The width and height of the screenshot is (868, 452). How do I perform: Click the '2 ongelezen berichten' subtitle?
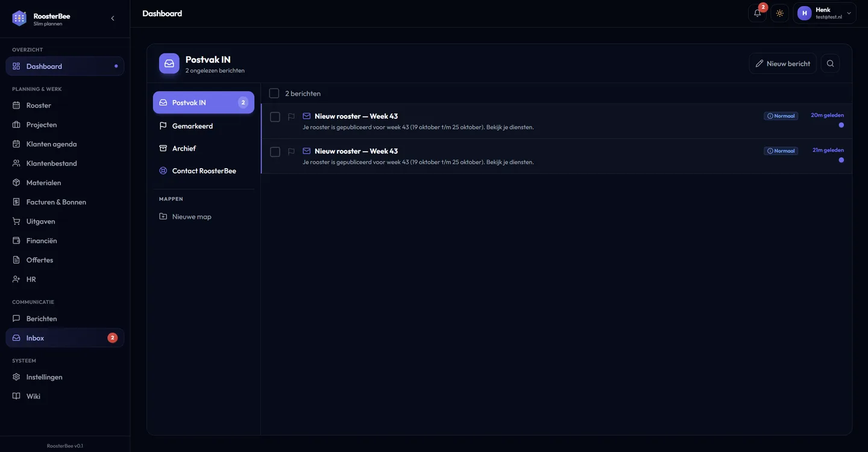[215, 71]
